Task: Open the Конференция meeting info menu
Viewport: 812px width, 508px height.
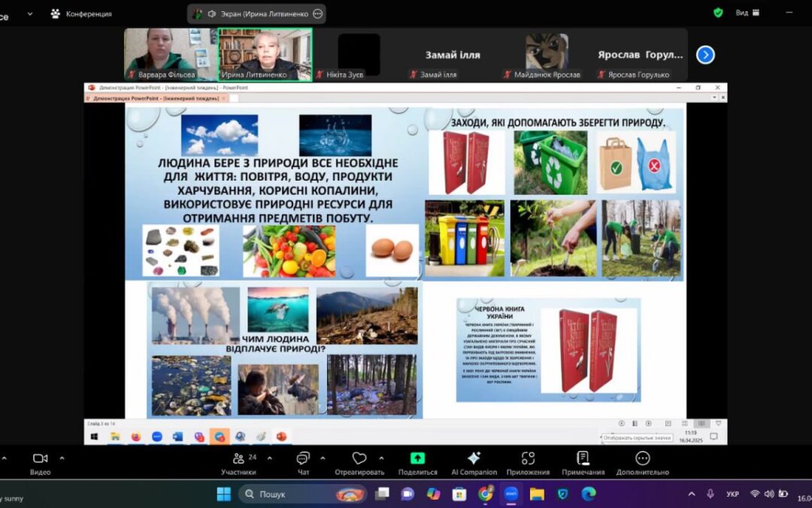Action: tap(81, 14)
